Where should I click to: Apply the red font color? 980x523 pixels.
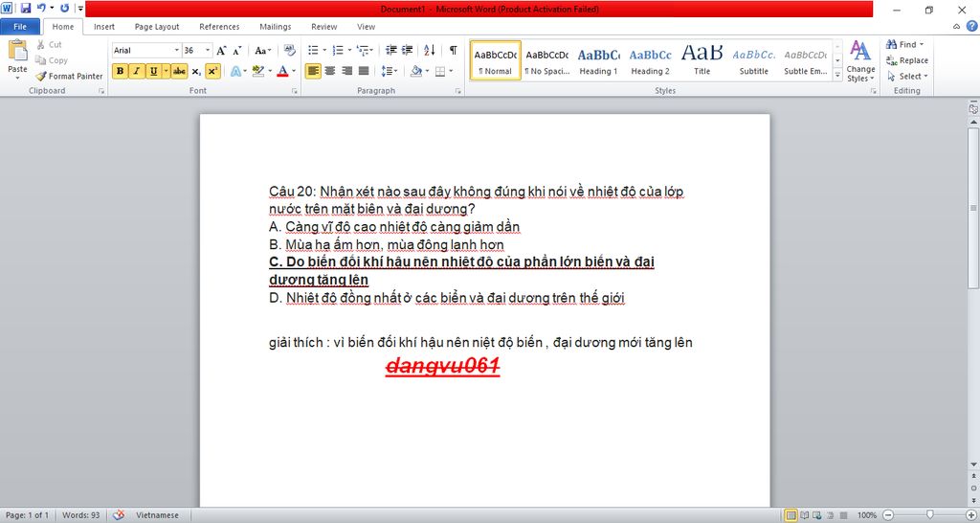pyautogui.click(x=282, y=71)
